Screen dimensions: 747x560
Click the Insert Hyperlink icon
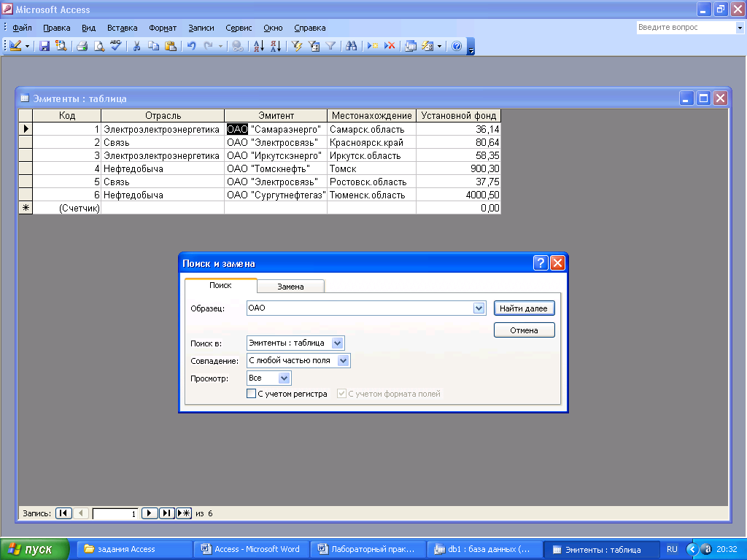tap(237, 46)
